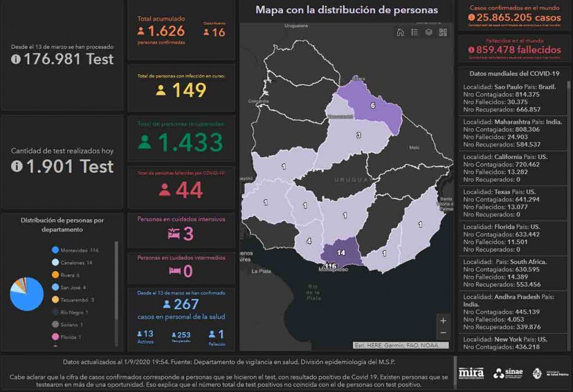The image size is (573, 392).
Task: Click the map home extent icon
Action: click(x=400, y=32)
